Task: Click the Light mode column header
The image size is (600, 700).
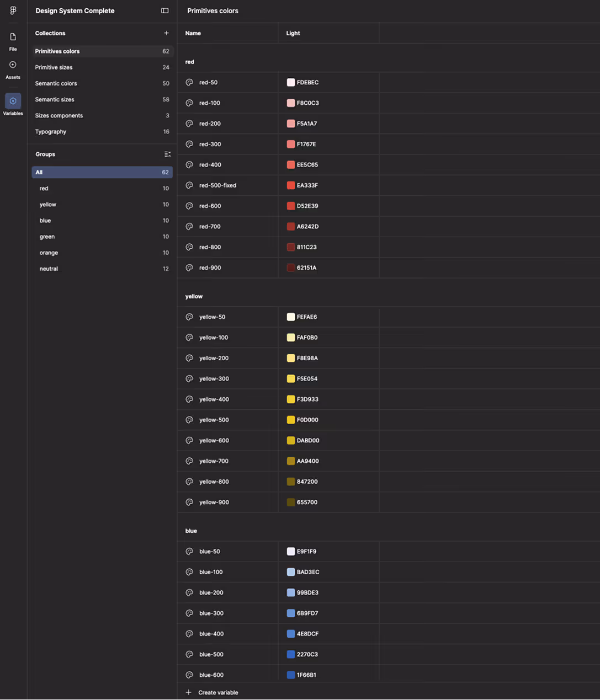Action: pos(293,33)
